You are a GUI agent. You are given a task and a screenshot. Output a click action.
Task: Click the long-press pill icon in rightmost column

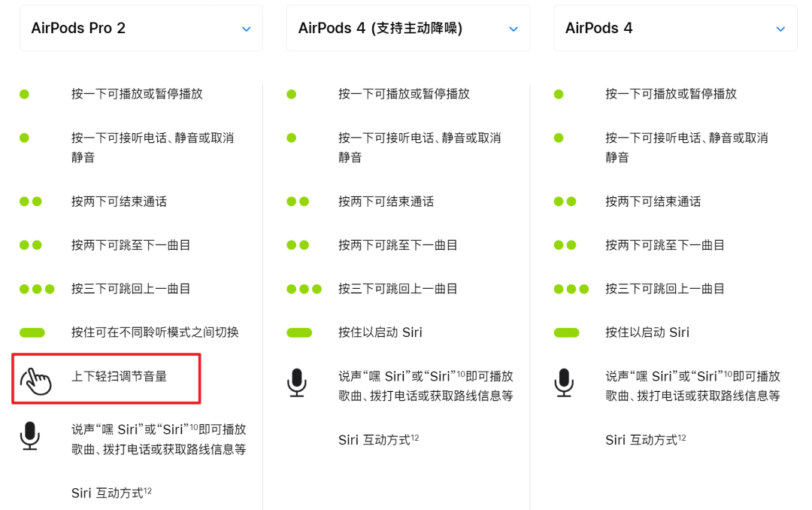(x=566, y=332)
